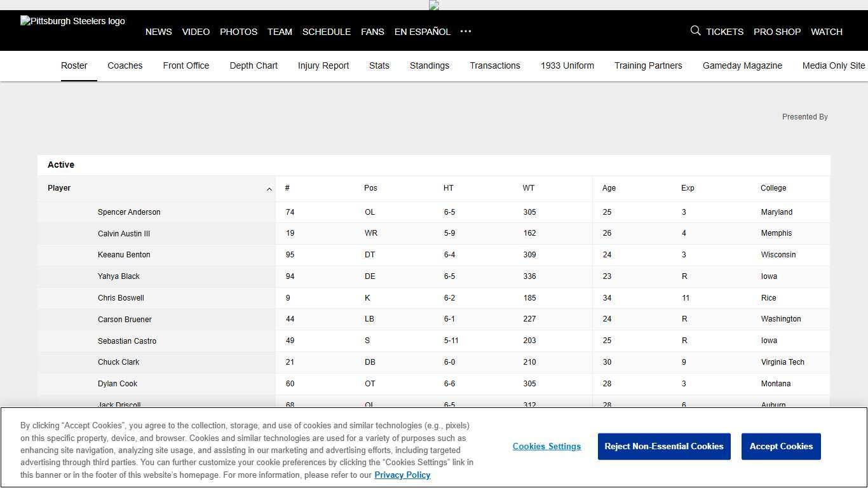This screenshot has height=488, width=868.
Task: Open the Privacy Policy link
Action: tap(402, 475)
